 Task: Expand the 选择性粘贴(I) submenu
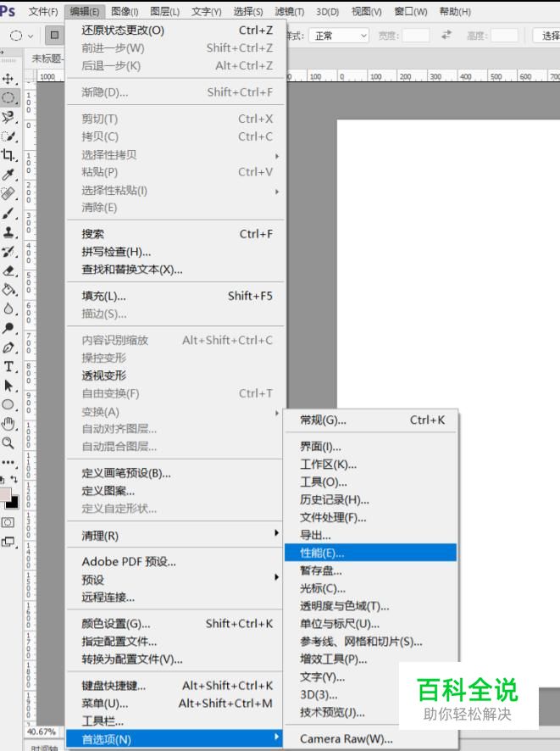coord(175,191)
